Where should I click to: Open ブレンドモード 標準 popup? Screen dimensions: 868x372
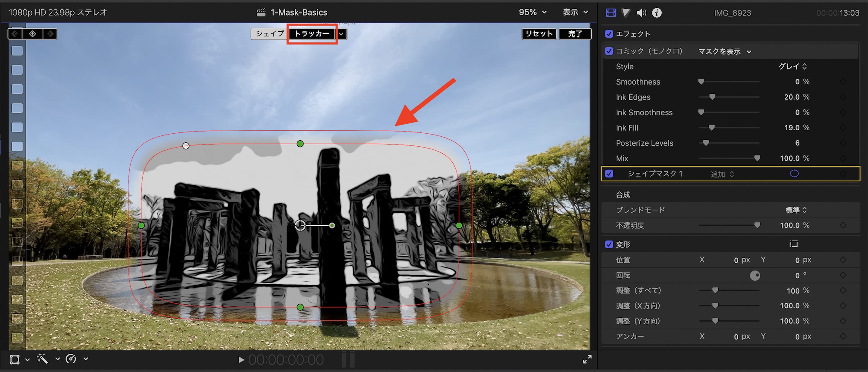click(x=796, y=210)
